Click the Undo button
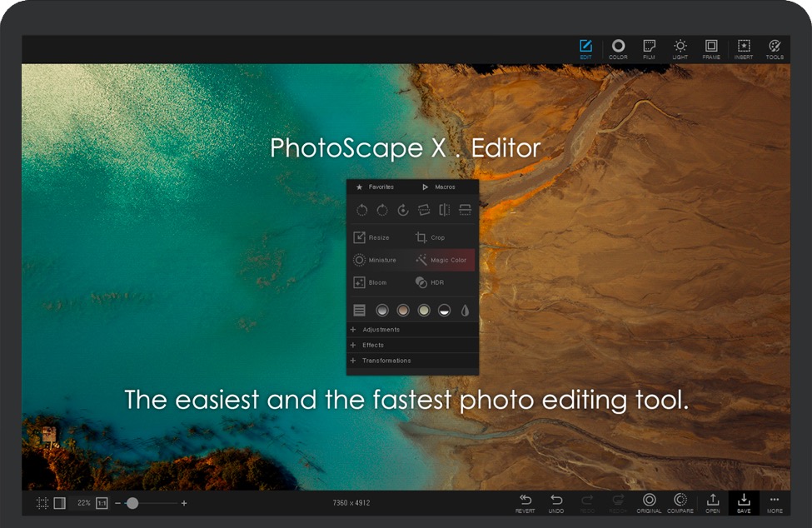 [556, 502]
